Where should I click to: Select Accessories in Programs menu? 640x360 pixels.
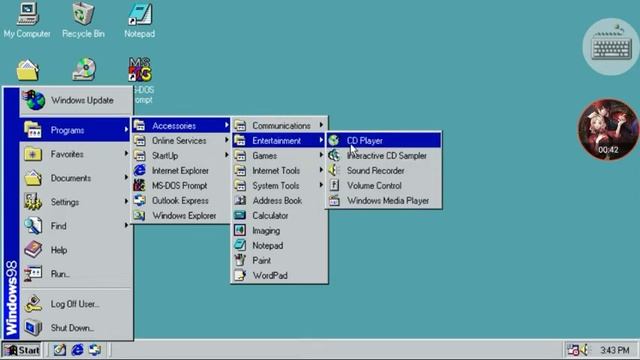pos(181,126)
